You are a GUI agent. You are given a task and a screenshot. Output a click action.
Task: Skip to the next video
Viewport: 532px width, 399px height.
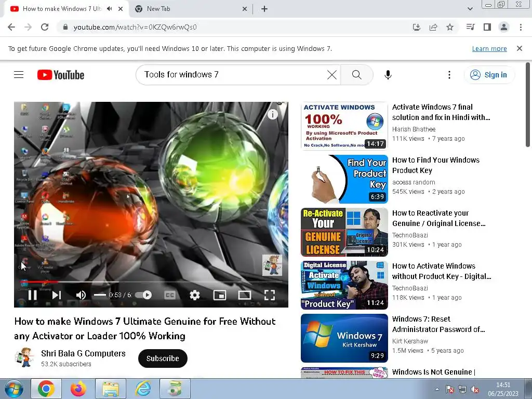pyautogui.click(x=56, y=295)
